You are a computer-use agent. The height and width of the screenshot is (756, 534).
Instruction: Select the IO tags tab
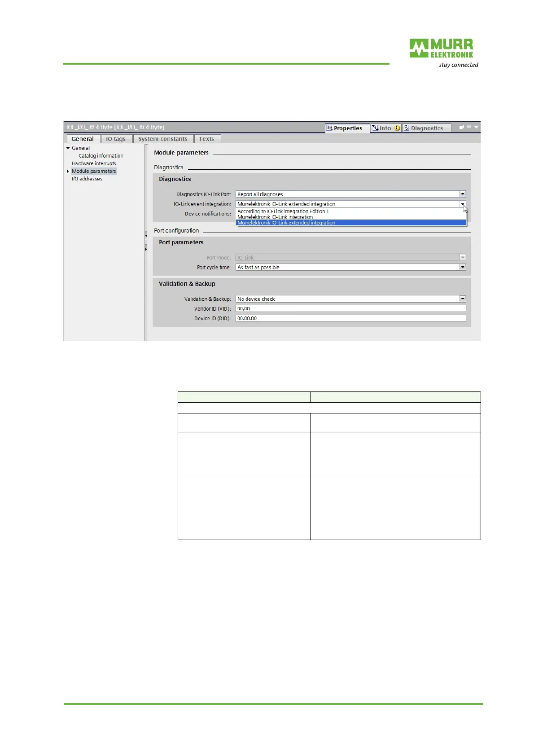pos(116,139)
